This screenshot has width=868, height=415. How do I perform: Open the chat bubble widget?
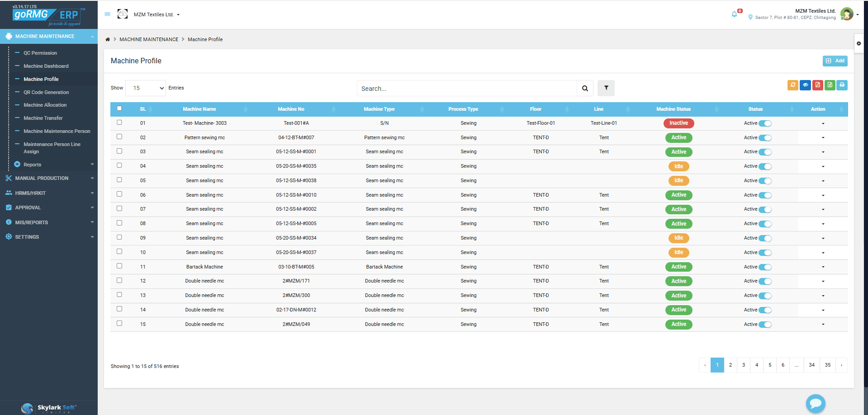[816, 403]
